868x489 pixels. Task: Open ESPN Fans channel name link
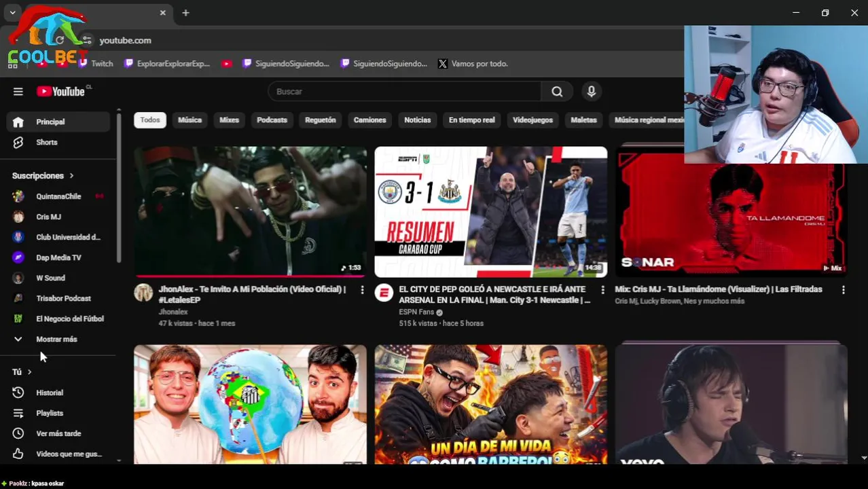tap(416, 312)
